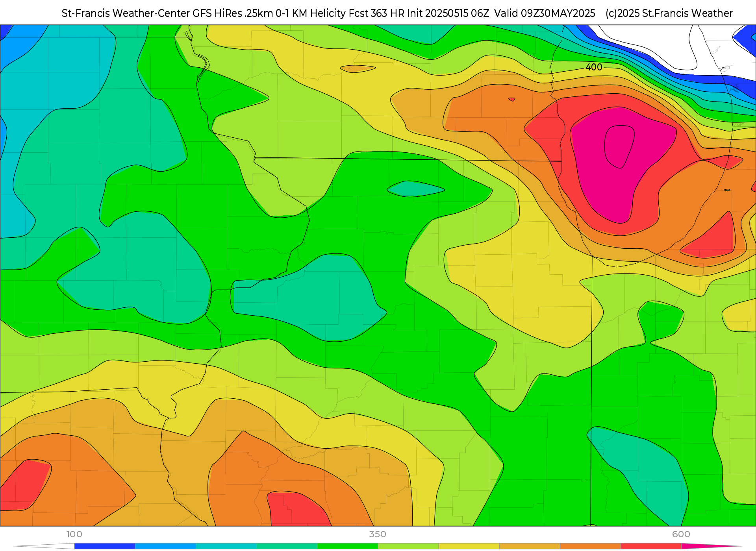Click 'Fcst 363 HR' in the title
The image size is (756, 551).
pos(377,13)
